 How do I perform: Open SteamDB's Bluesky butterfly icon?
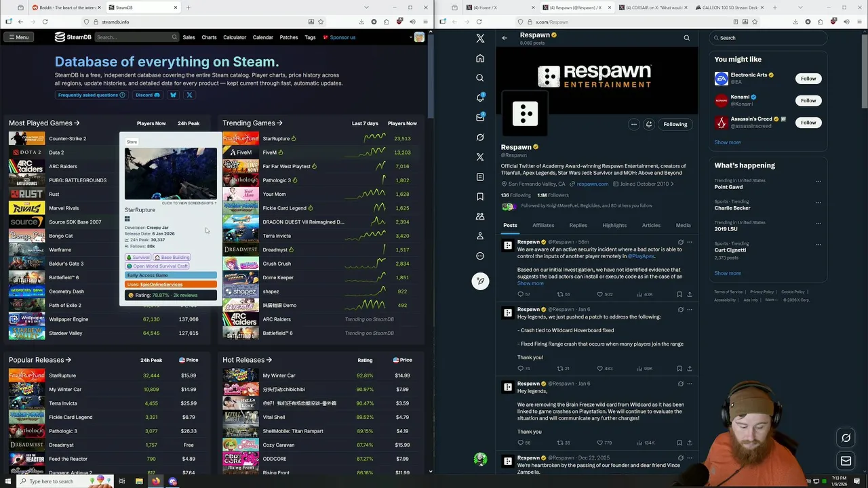pyautogui.click(x=173, y=95)
